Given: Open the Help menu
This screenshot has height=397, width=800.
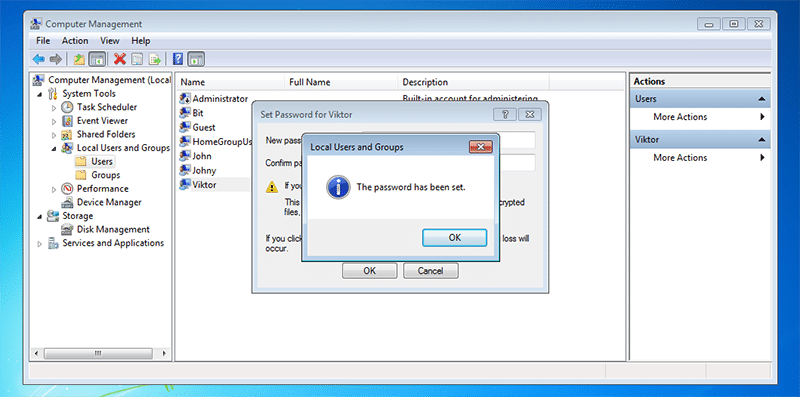Looking at the screenshot, I should coord(141,41).
